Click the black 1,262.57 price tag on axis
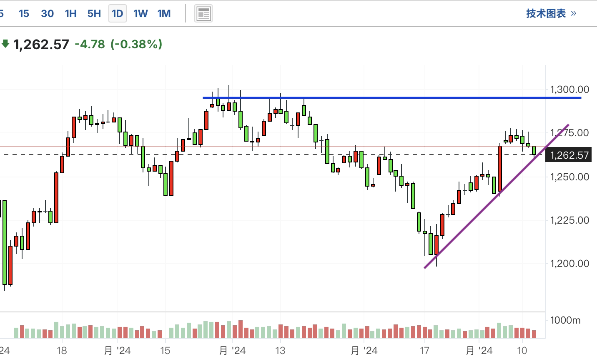 coord(569,155)
